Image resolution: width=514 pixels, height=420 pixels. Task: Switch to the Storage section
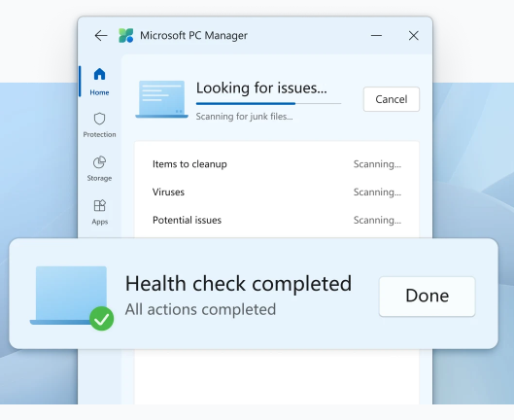click(99, 168)
